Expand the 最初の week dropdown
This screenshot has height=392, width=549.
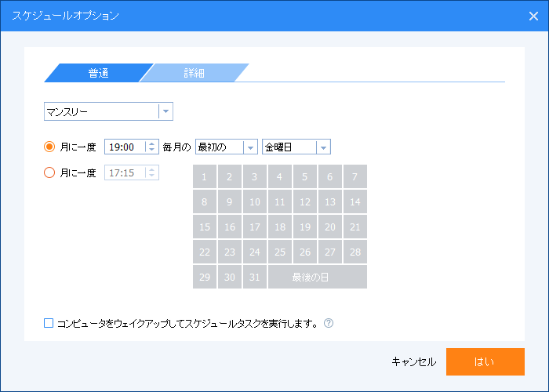pos(227,147)
